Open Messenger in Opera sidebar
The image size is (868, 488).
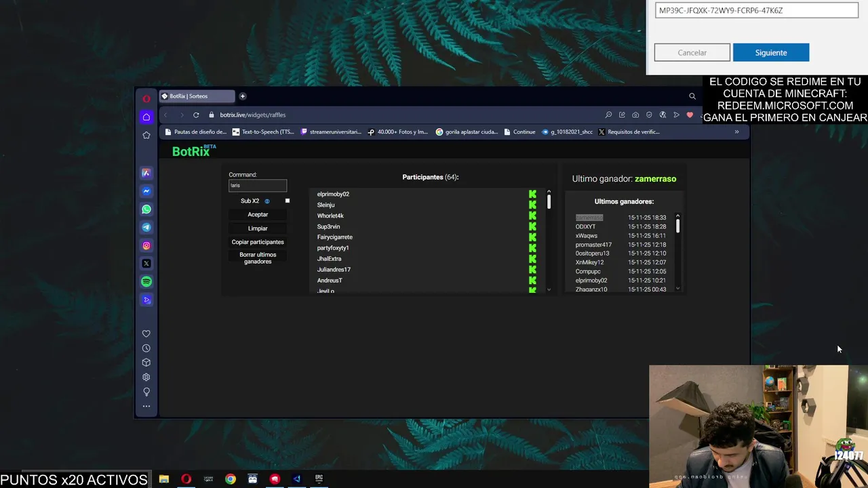146,191
